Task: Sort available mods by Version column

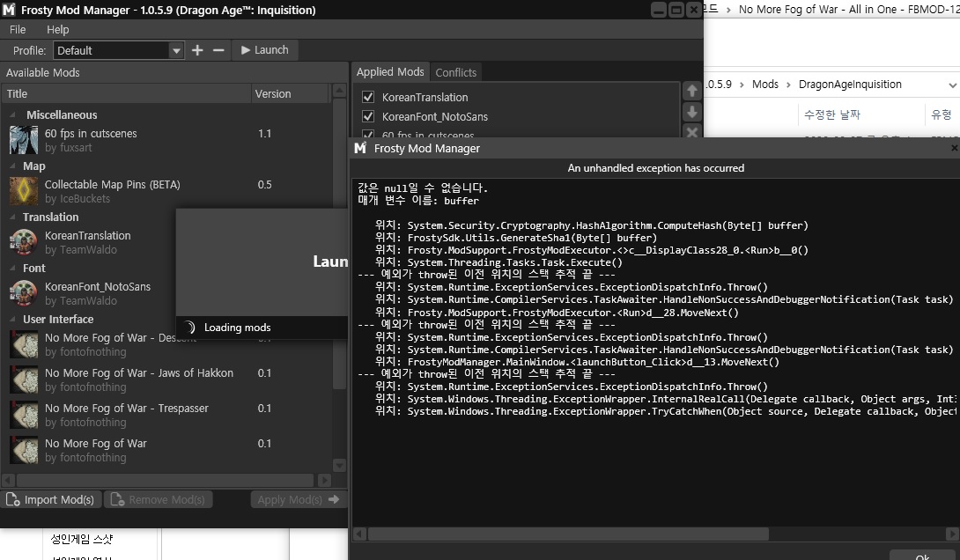Action: coord(291,93)
